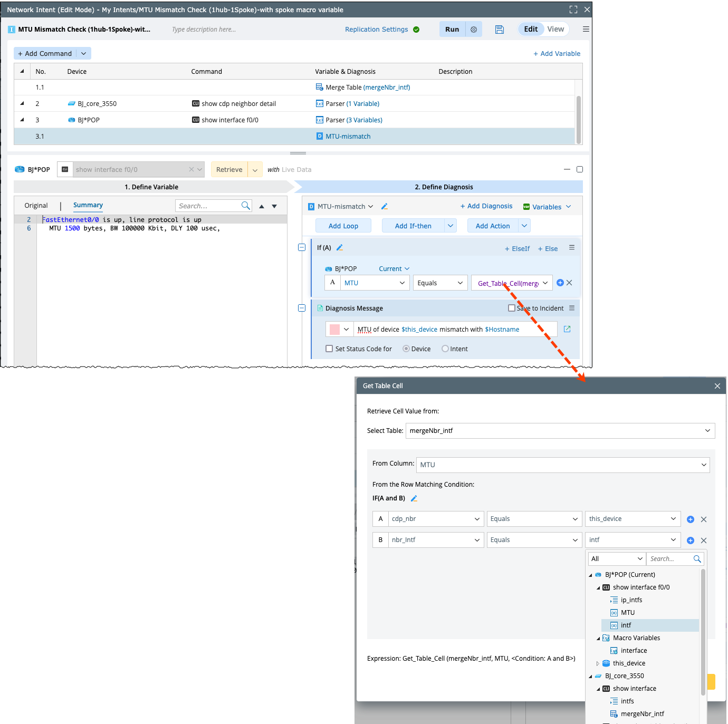
Task: Open the If (A) block options menu
Action: (x=572, y=247)
